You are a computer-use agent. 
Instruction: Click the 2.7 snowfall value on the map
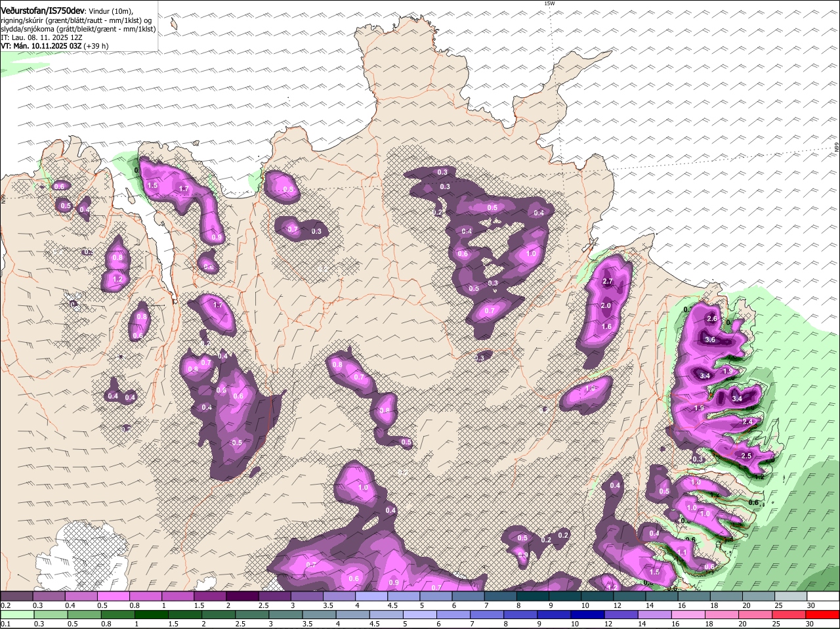[607, 282]
